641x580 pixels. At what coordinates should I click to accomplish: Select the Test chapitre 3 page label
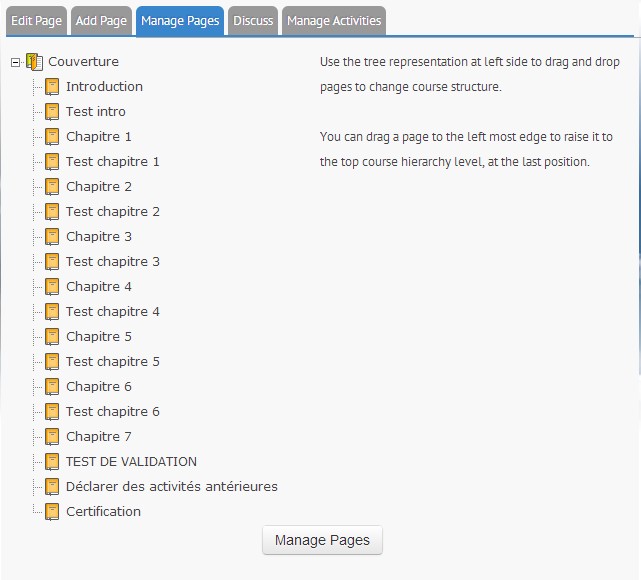[x=113, y=262]
